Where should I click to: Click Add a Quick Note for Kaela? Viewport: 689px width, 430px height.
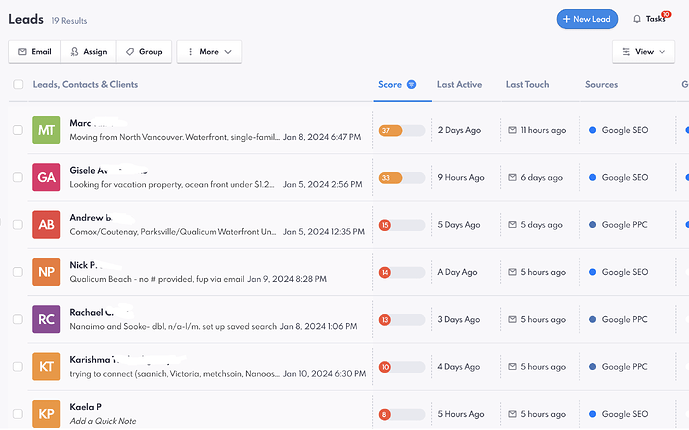103,421
